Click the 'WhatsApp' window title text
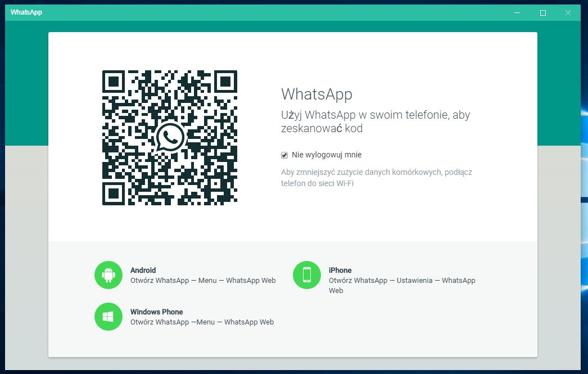 [x=26, y=12]
